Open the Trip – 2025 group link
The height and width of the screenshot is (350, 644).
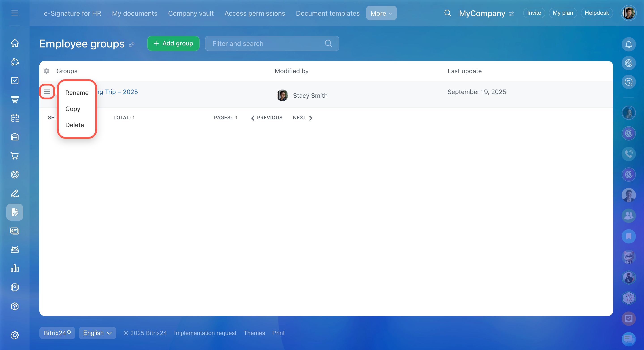(x=117, y=92)
